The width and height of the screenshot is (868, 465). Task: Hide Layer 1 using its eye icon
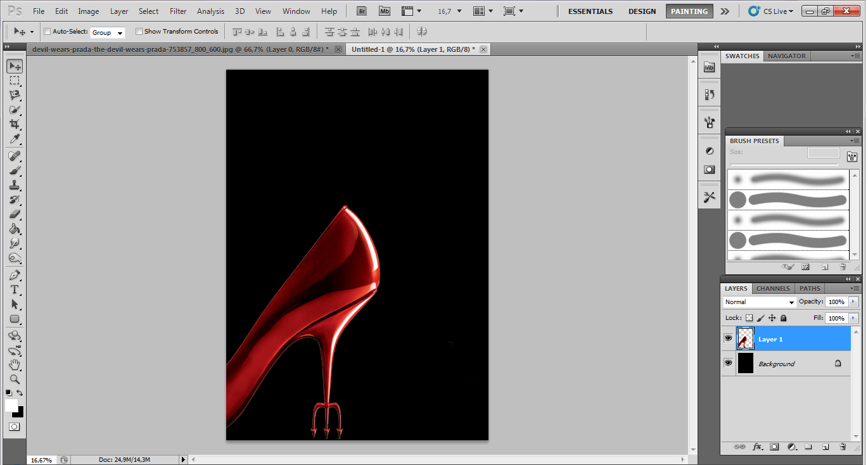(x=728, y=339)
